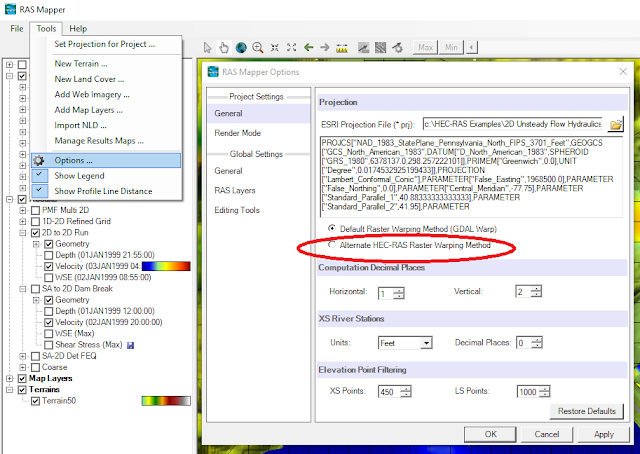Activate the pan hand tool
Screen dimensions: 640x454
coord(224,48)
